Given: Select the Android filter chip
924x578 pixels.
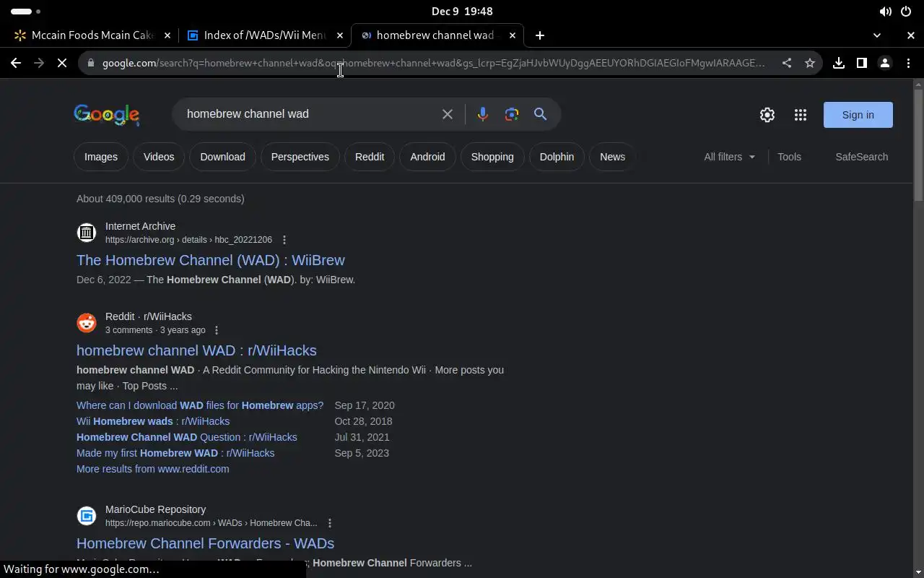Looking at the screenshot, I should [427, 157].
